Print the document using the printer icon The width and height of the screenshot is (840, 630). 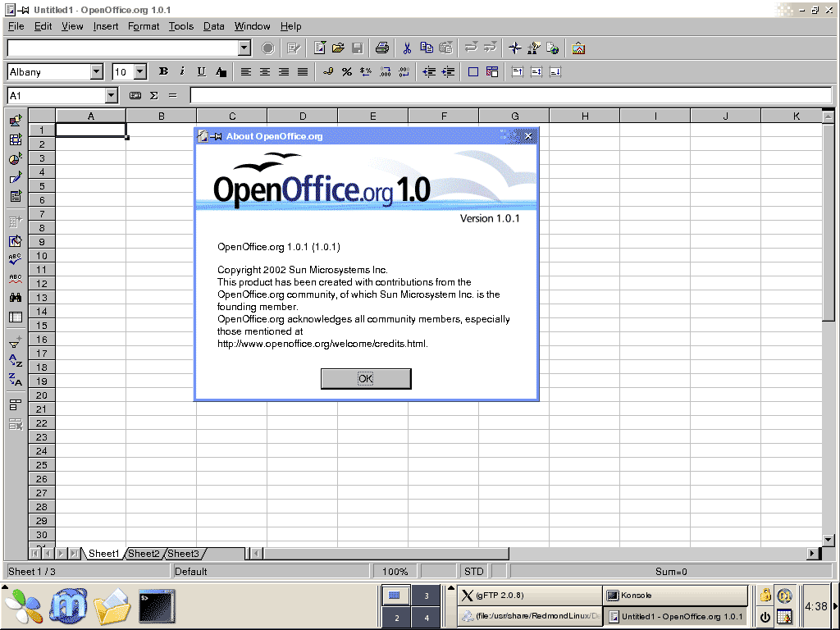tap(382, 48)
